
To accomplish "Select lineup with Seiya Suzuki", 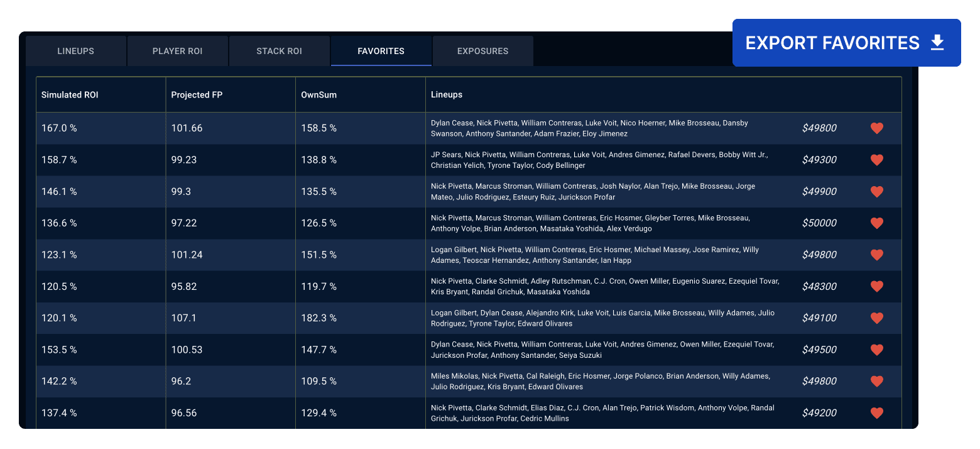I will click(602, 350).
